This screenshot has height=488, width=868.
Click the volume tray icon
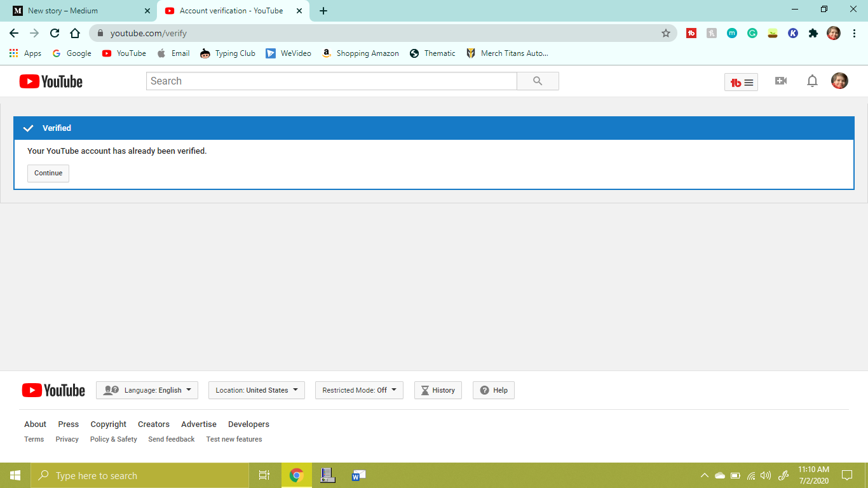766,475
